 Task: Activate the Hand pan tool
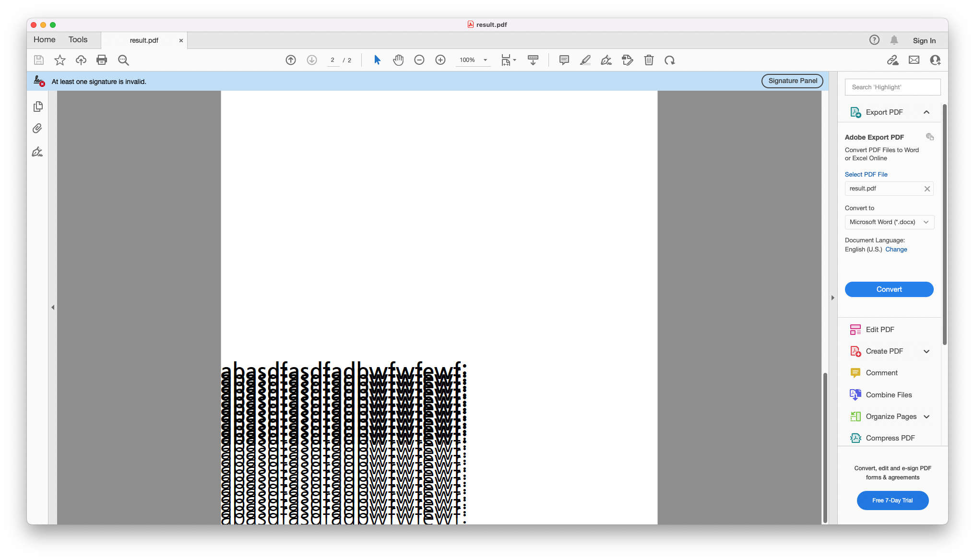click(x=398, y=60)
